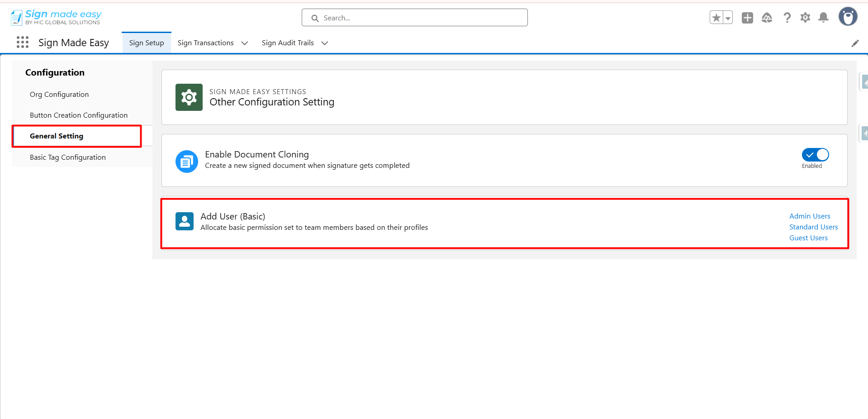Open the Guest Users link
Image resolution: width=868 pixels, height=419 pixels.
[x=808, y=238]
